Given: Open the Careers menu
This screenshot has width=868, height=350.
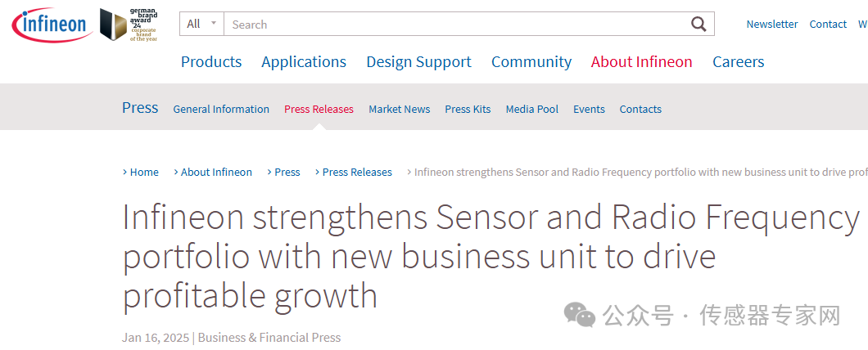Looking at the screenshot, I should tap(738, 62).
